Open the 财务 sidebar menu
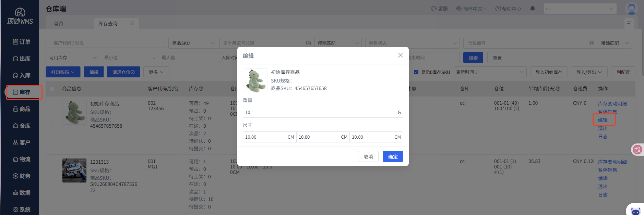This screenshot has width=644, height=215. pyautogui.click(x=22, y=176)
